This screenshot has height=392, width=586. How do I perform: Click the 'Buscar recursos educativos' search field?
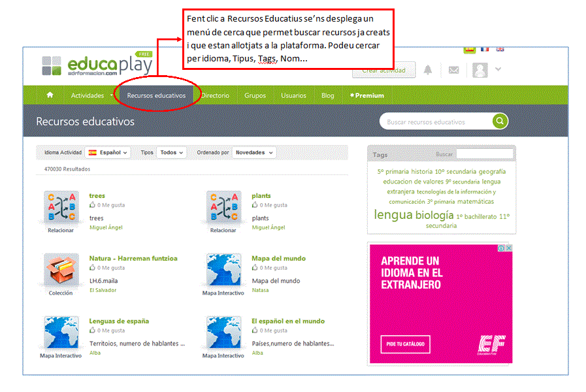click(434, 122)
